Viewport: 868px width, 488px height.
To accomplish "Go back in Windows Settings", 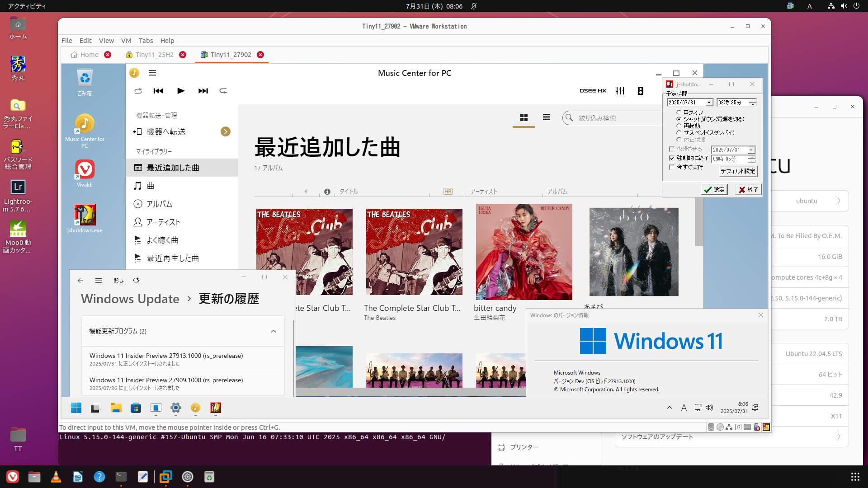I will tap(80, 281).
